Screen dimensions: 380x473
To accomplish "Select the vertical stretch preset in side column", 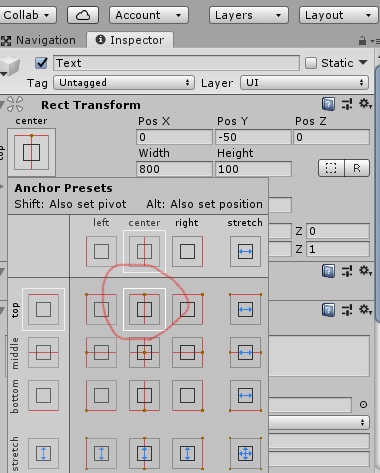I will tap(43, 453).
